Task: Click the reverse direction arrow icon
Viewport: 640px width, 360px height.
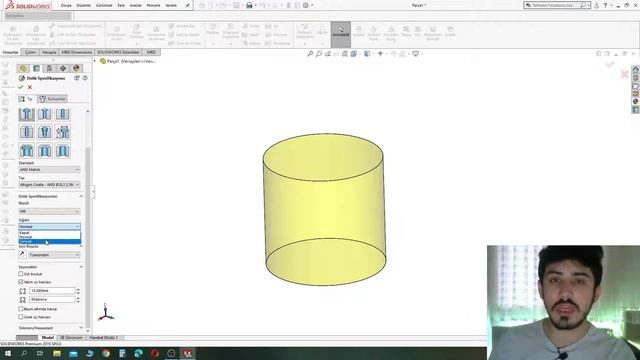Action: point(22,254)
